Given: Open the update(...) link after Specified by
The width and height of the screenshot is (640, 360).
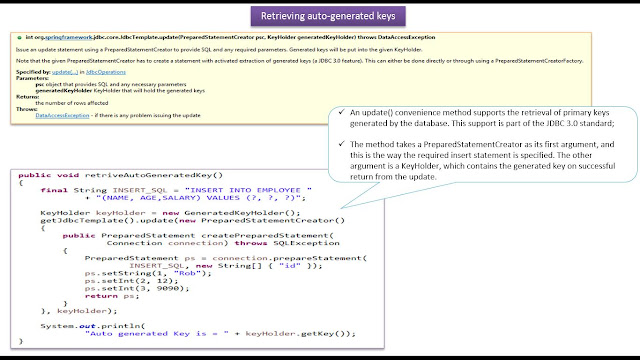Looking at the screenshot, I should coord(65,72).
